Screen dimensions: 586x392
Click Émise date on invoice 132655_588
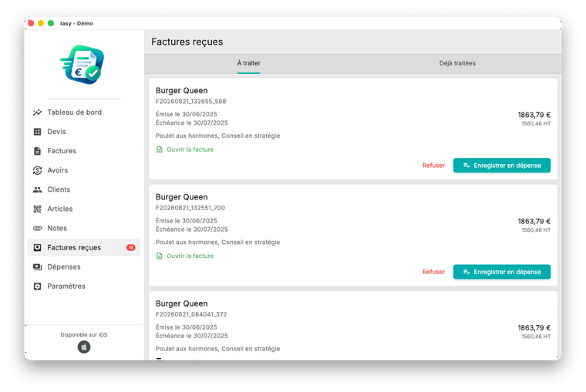tap(186, 114)
